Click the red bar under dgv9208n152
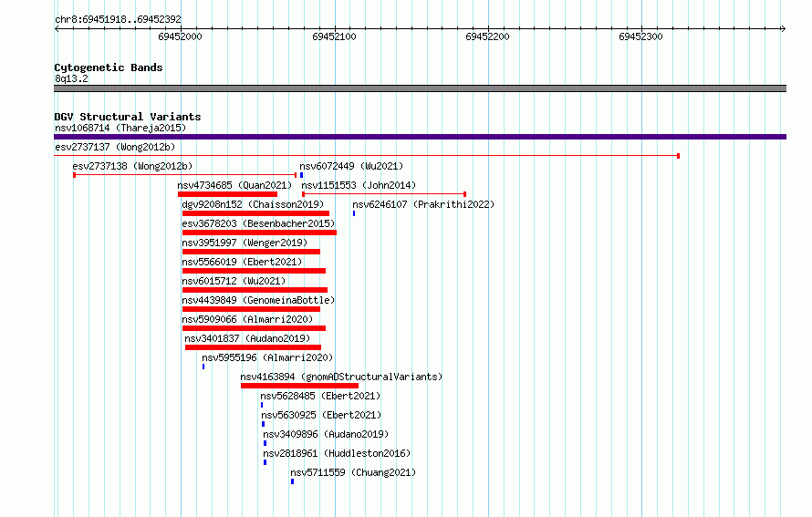 [255, 213]
